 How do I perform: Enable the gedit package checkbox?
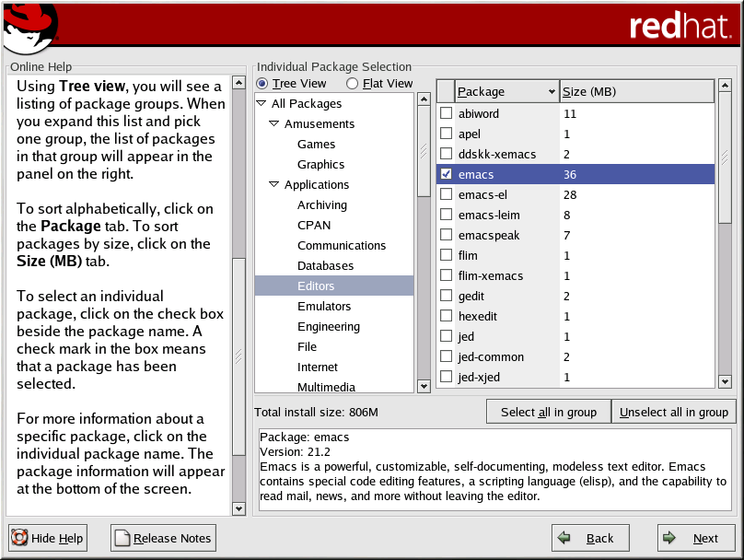coord(447,296)
